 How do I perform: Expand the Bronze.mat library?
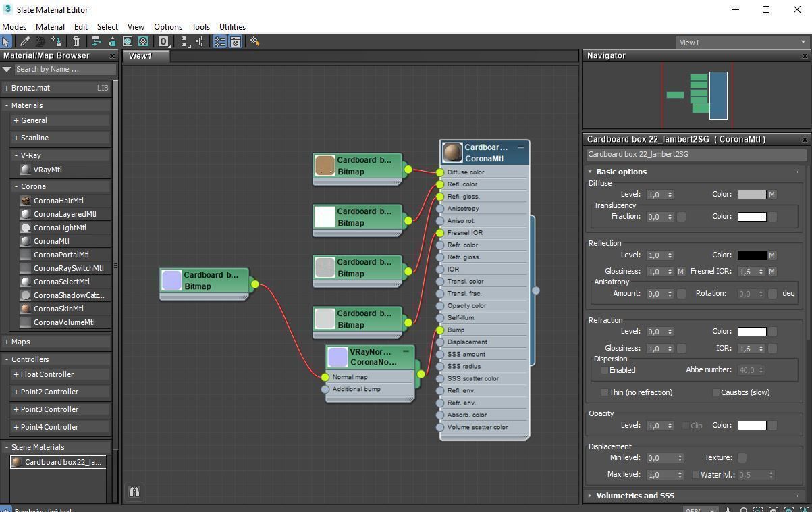pyautogui.click(x=7, y=88)
